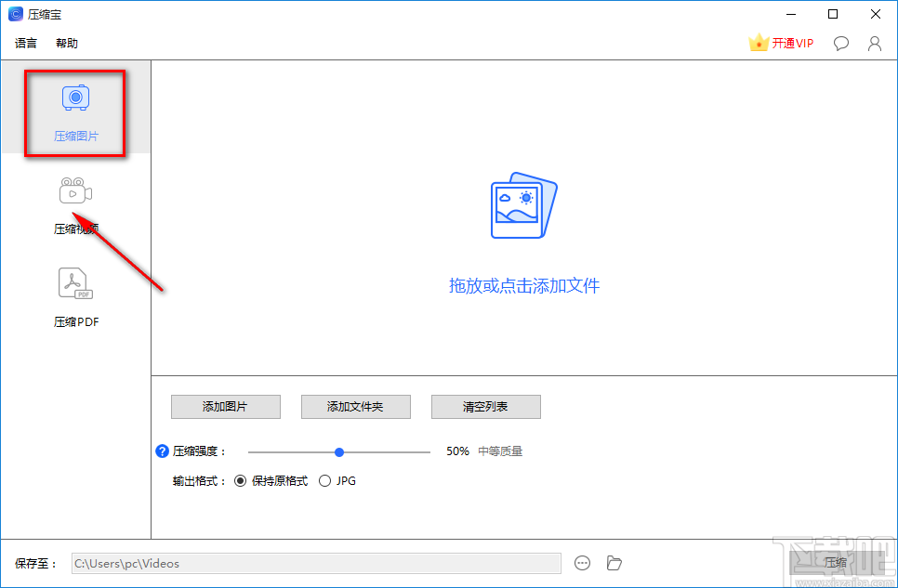
Task: Select the 保持原格式 output option
Action: point(242,480)
